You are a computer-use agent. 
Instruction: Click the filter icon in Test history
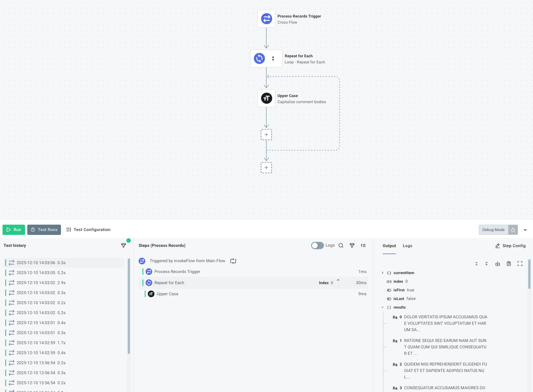(123, 245)
